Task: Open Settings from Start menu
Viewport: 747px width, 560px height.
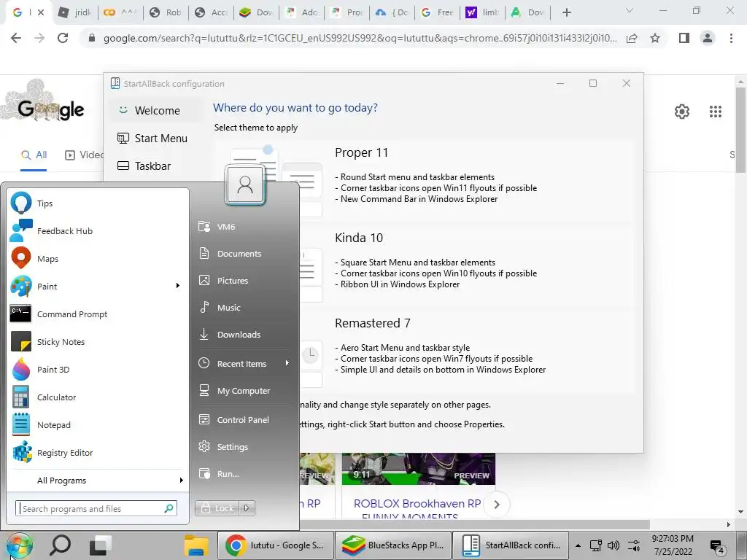Action: (244, 447)
